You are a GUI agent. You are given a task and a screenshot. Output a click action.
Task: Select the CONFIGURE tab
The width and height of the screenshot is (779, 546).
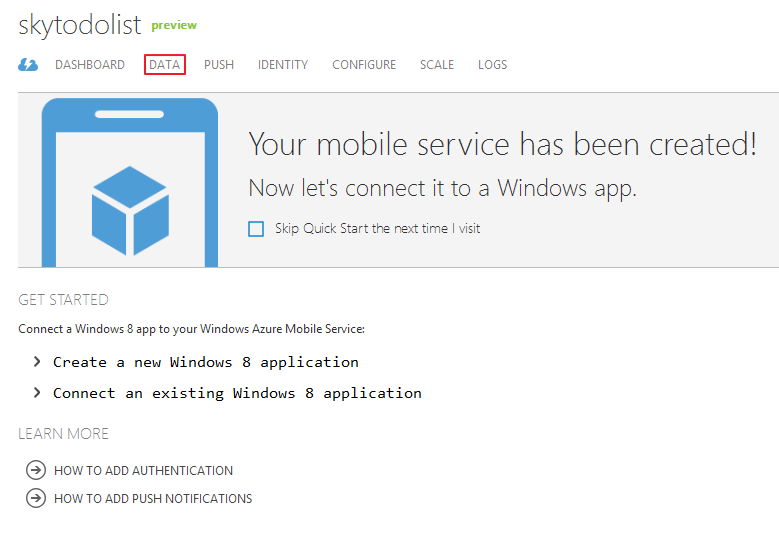[x=364, y=65]
